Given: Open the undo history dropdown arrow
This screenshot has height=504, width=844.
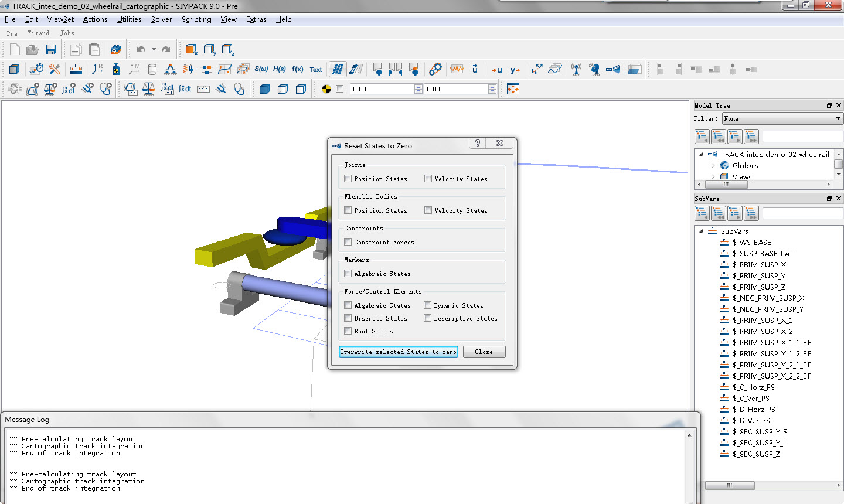Looking at the screenshot, I should point(154,49).
